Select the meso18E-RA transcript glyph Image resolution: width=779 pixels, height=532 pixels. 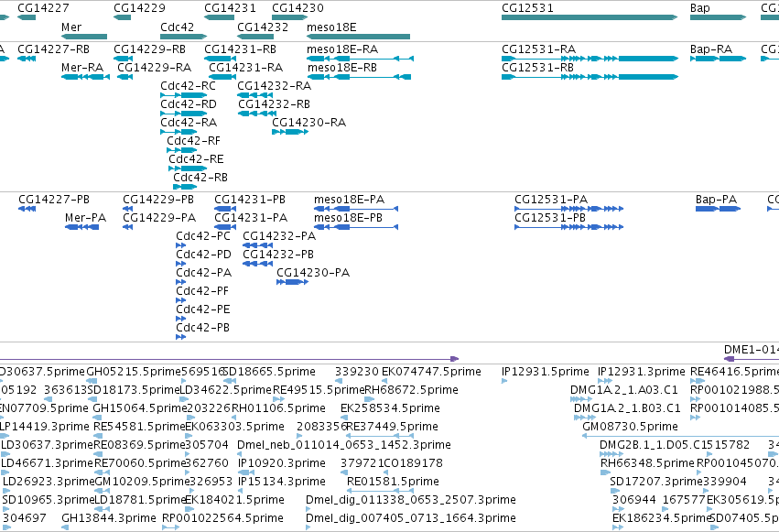pyautogui.click(x=360, y=59)
